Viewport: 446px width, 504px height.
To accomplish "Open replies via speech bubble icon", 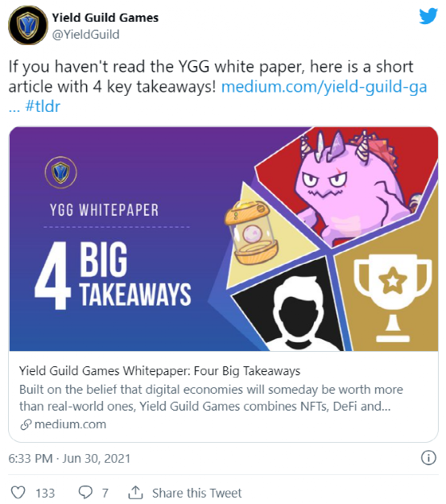I will pos(85,493).
